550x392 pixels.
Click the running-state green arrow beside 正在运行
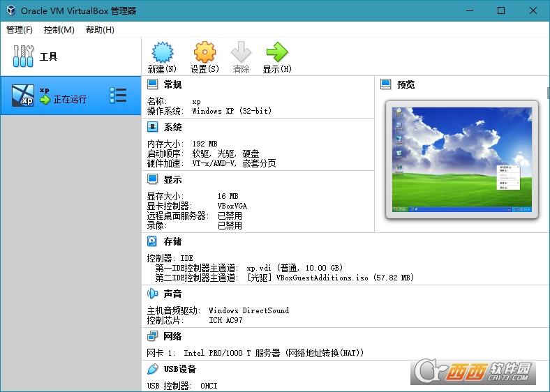45,100
